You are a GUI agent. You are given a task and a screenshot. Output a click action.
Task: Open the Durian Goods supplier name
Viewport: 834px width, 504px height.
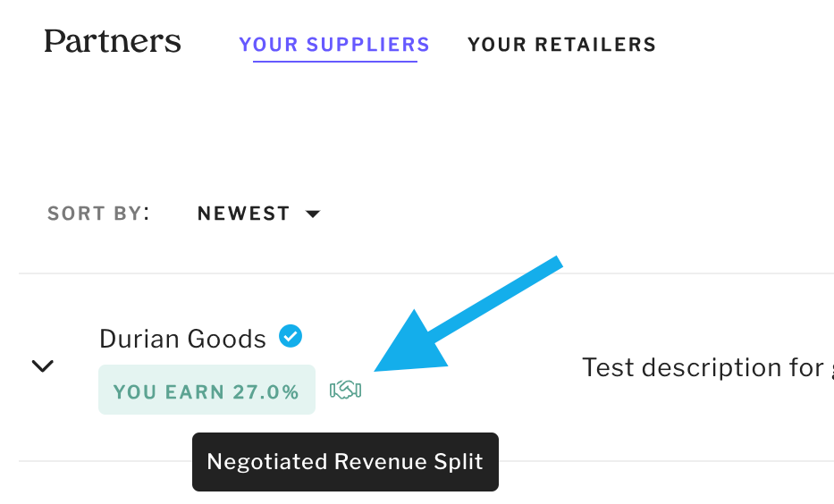(182, 339)
